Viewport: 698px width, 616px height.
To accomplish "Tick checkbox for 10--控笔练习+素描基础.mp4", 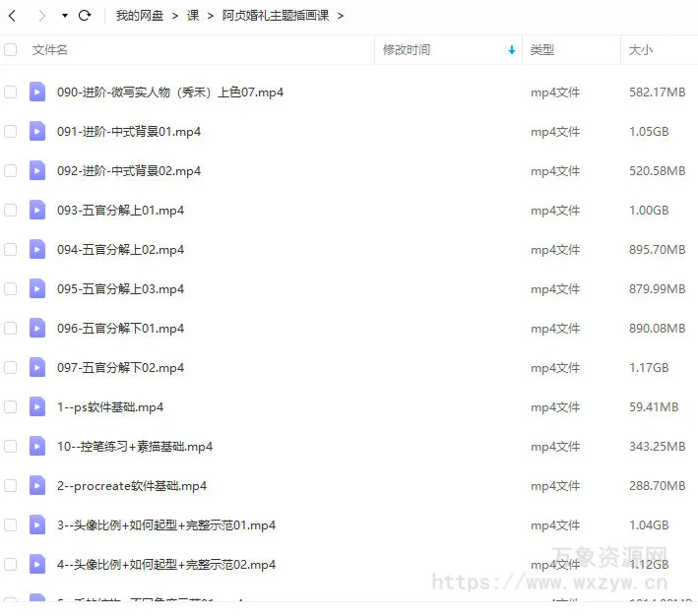I will [x=11, y=446].
